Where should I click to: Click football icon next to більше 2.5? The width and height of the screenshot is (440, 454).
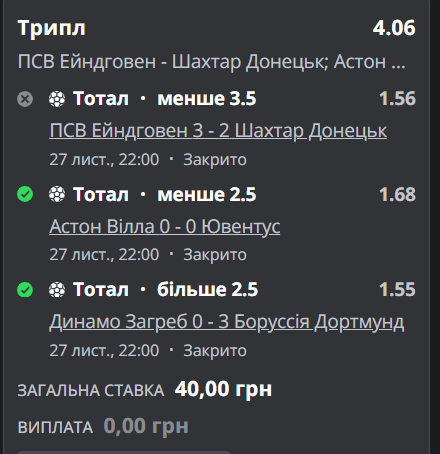(57, 289)
